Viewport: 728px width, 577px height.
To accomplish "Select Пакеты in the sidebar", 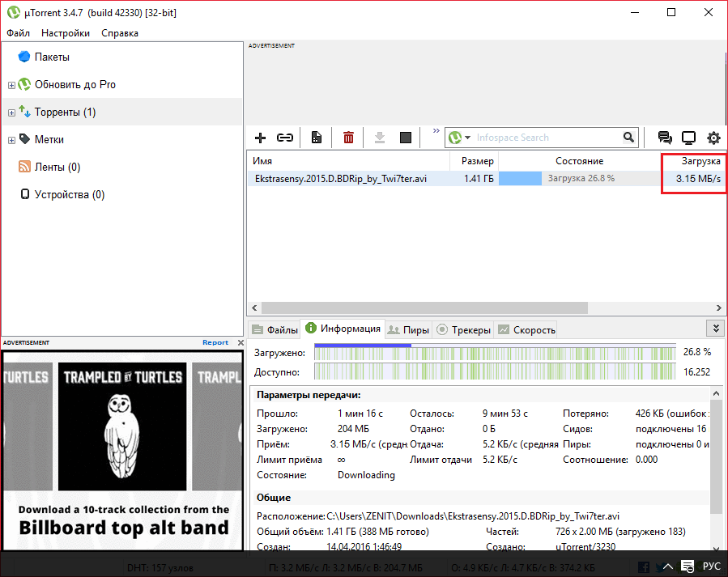I will [x=52, y=57].
